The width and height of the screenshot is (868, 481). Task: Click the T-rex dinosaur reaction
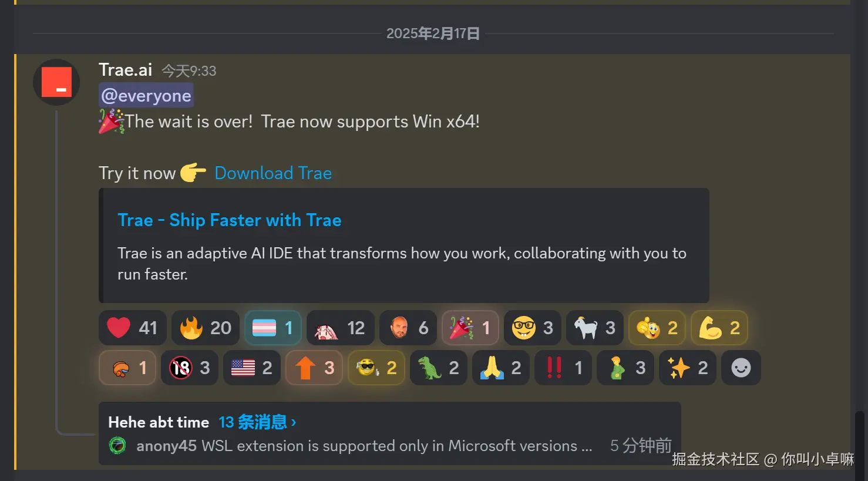point(439,368)
